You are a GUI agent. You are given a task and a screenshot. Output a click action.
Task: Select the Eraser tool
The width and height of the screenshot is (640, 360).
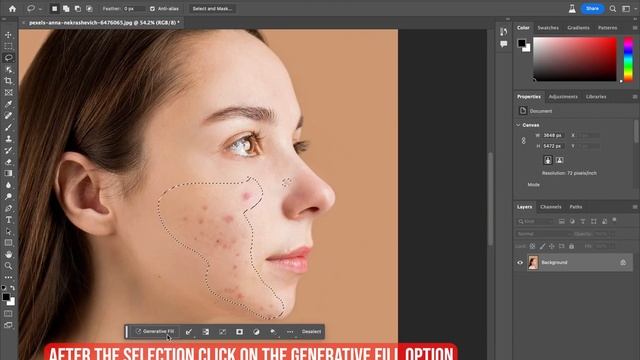point(8,162)
